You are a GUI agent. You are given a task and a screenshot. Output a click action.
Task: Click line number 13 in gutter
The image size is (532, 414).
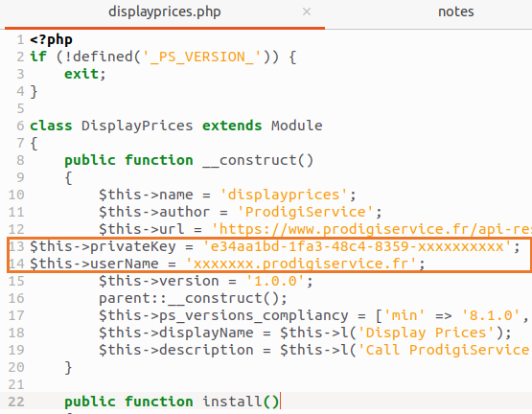coord(16,246)
